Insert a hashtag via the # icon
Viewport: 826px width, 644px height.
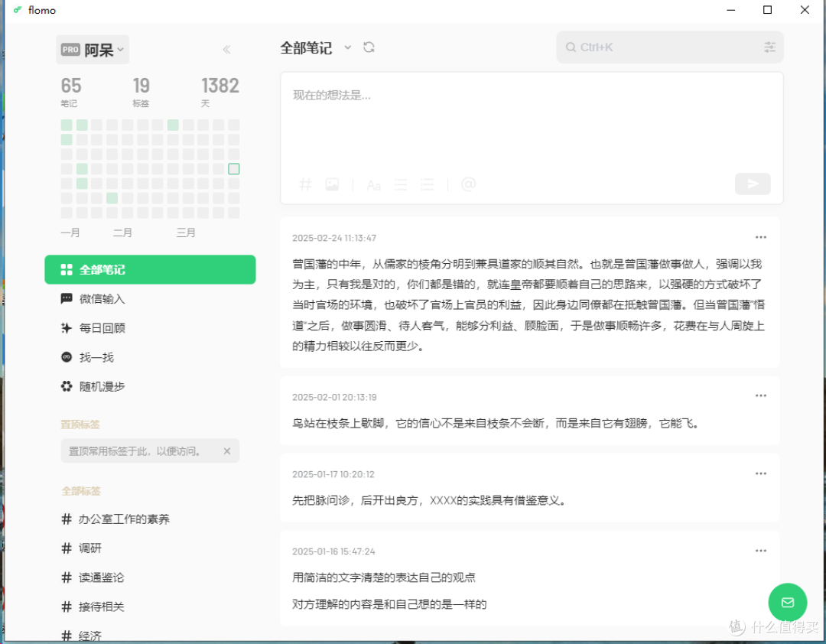click(305, 184)
